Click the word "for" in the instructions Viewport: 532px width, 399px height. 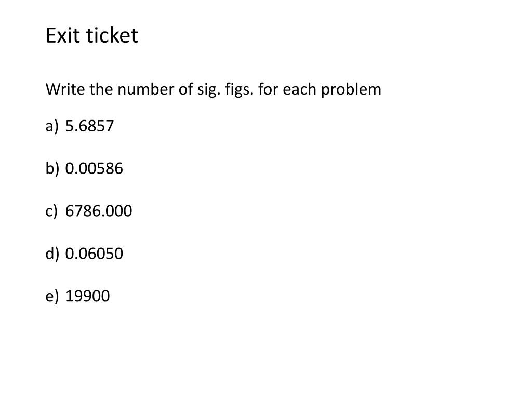point(269,89)
